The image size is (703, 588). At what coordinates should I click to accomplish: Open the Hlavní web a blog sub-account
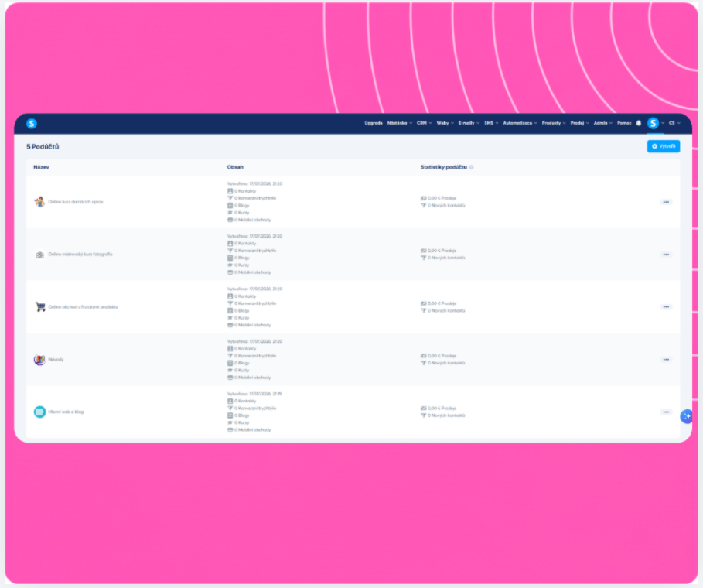click(x=66, y=412)
